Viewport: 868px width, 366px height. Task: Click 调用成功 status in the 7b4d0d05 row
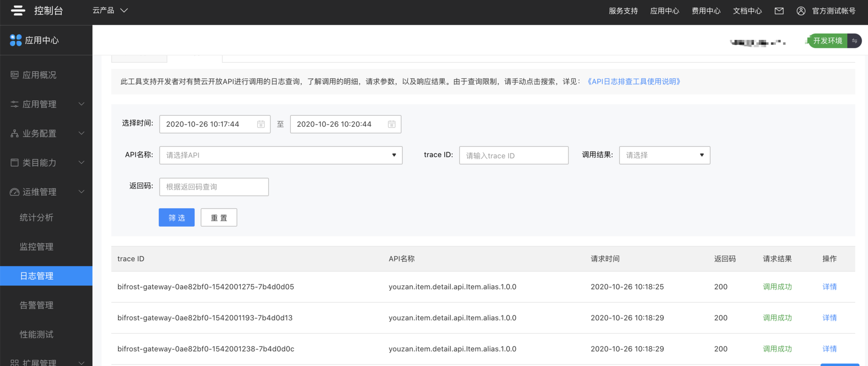coord(777,287)
